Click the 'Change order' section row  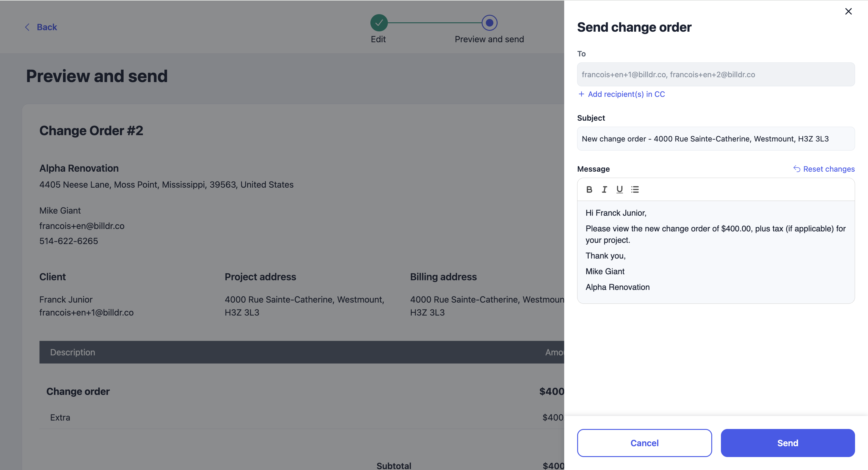click(302, 391)
